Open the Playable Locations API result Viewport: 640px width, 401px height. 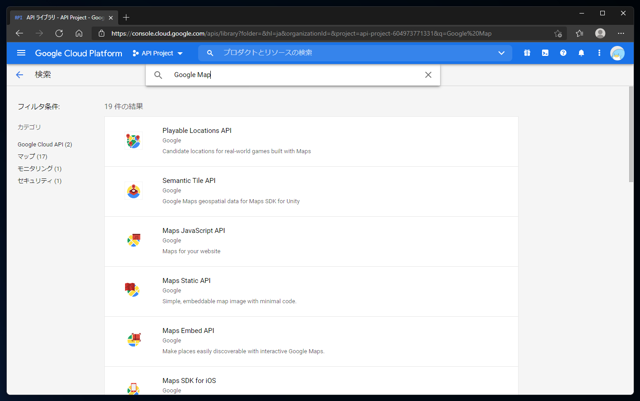tap(311, 141)
